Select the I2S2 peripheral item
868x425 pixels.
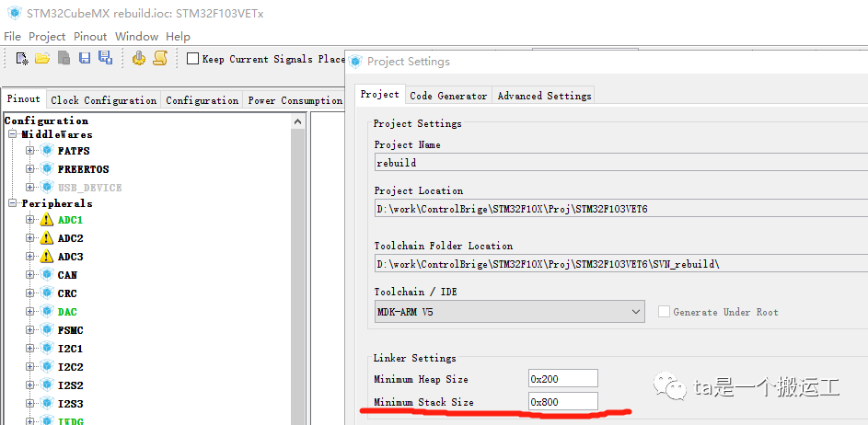tap(70, 385)
